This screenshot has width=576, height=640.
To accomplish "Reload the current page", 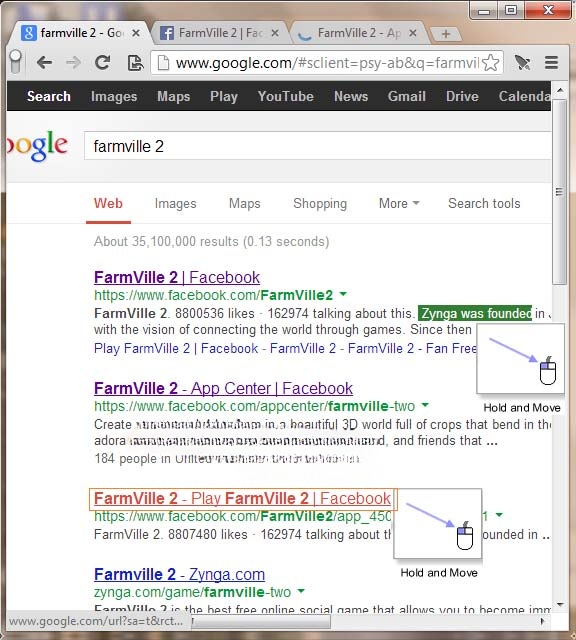I will point(102,62).
